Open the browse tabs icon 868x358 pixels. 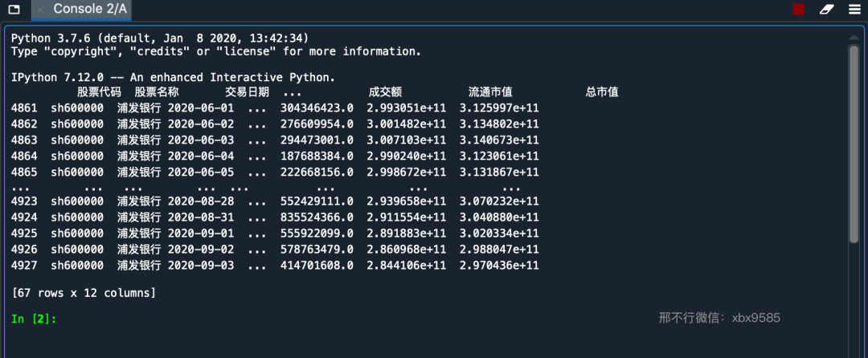(14, 10)
